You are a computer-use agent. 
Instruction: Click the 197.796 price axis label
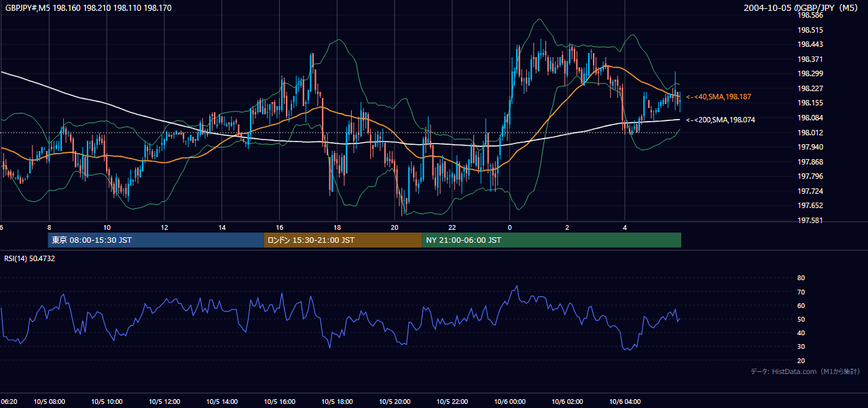tap(811, 177)
